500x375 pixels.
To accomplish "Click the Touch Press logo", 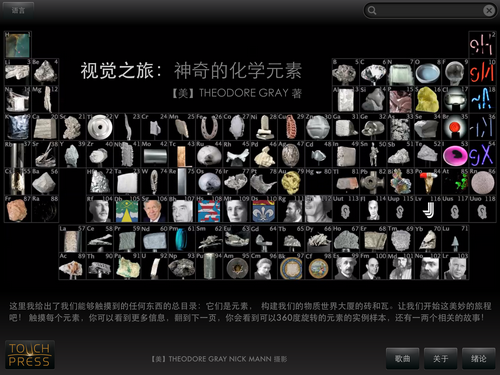I will coord(30,355).
